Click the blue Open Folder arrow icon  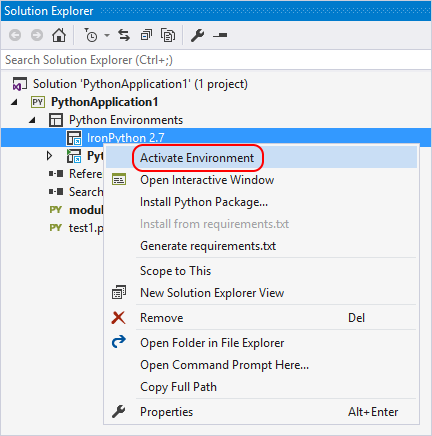(x=119, y=342)
